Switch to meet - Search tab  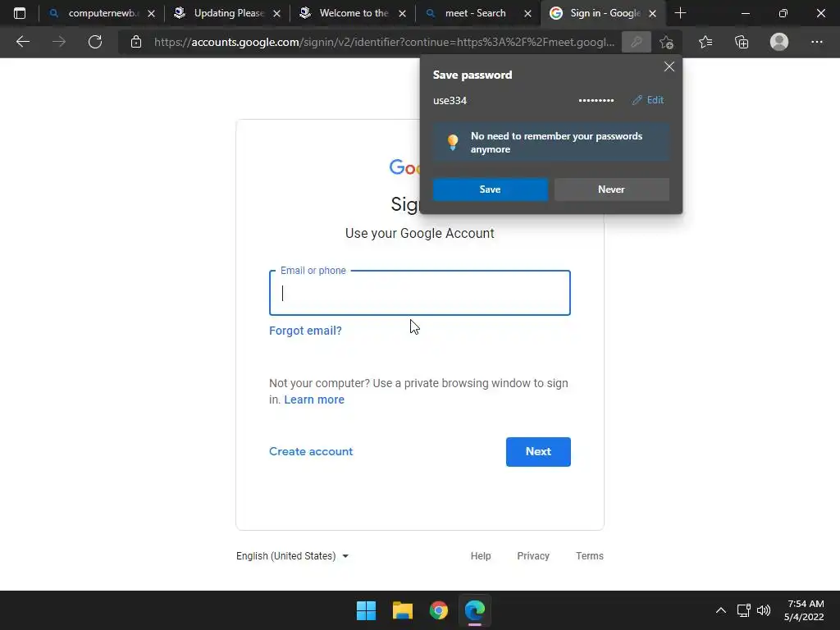tap(478, 13)
